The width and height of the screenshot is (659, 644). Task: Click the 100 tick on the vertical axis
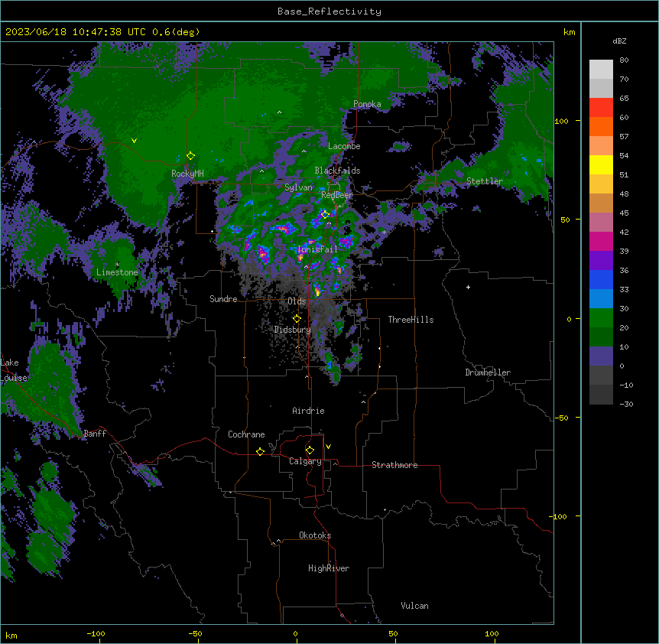pyautogui.click(x=561, y=121)
